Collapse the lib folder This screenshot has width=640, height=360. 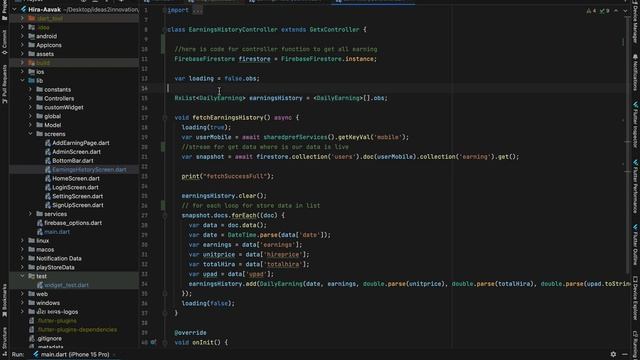tap(22, 80)
